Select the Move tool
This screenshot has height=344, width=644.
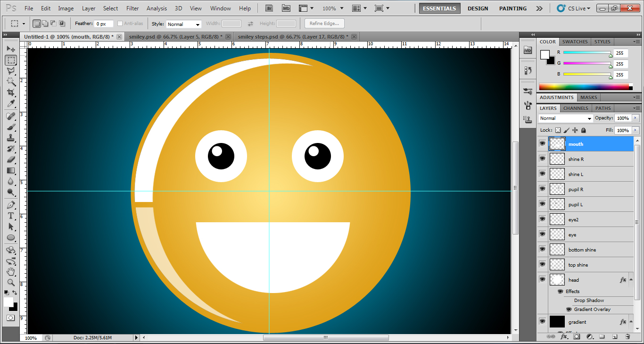click(9, 48)
